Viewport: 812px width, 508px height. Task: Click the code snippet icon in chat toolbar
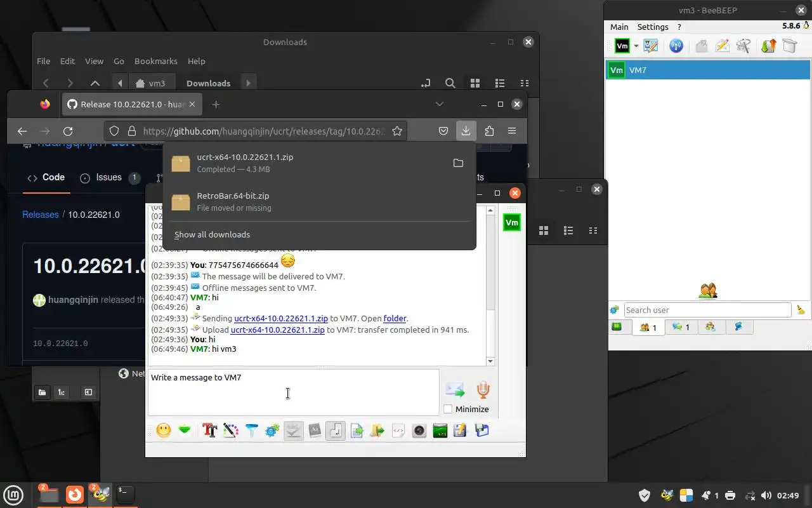398,431
